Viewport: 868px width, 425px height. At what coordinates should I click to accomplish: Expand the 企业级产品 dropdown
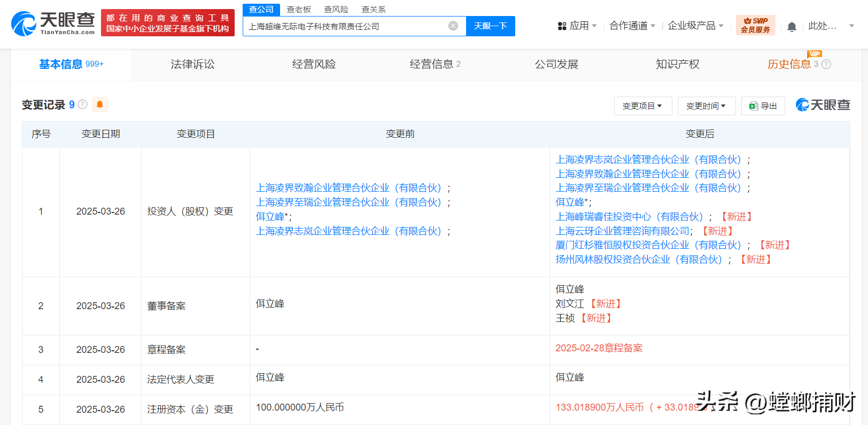(695, 26)
